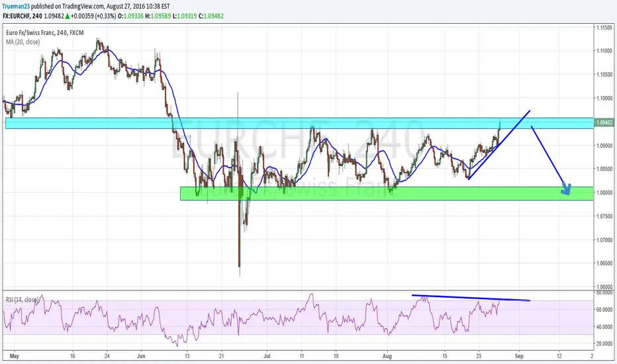Click the 1.10000 price axis label
617x364 pixels.
click(604, 98)
